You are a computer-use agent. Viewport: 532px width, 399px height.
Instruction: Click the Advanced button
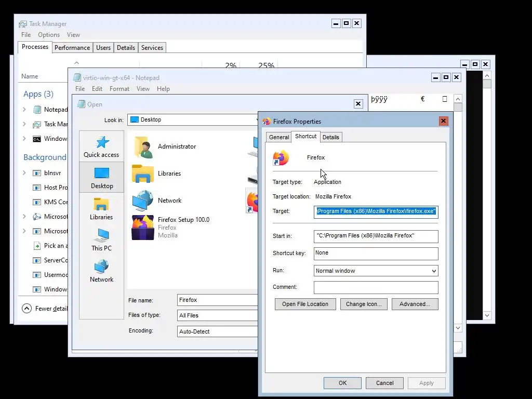pyautogui.click(x=415, y=304)
